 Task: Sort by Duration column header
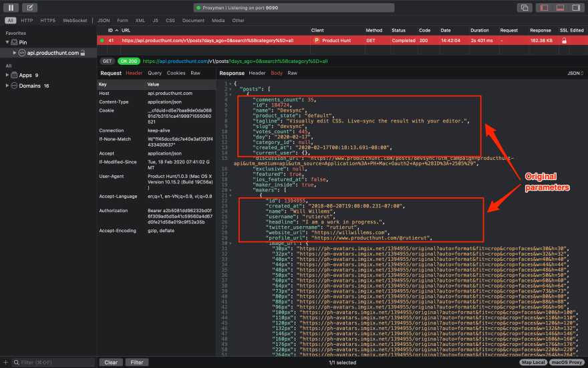480,30
